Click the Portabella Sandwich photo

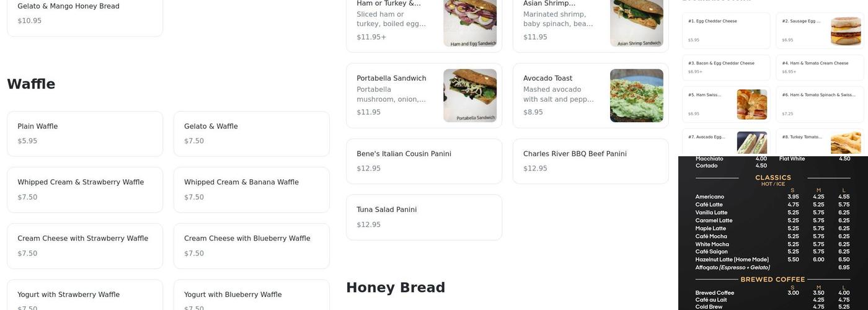click(470, 95)
